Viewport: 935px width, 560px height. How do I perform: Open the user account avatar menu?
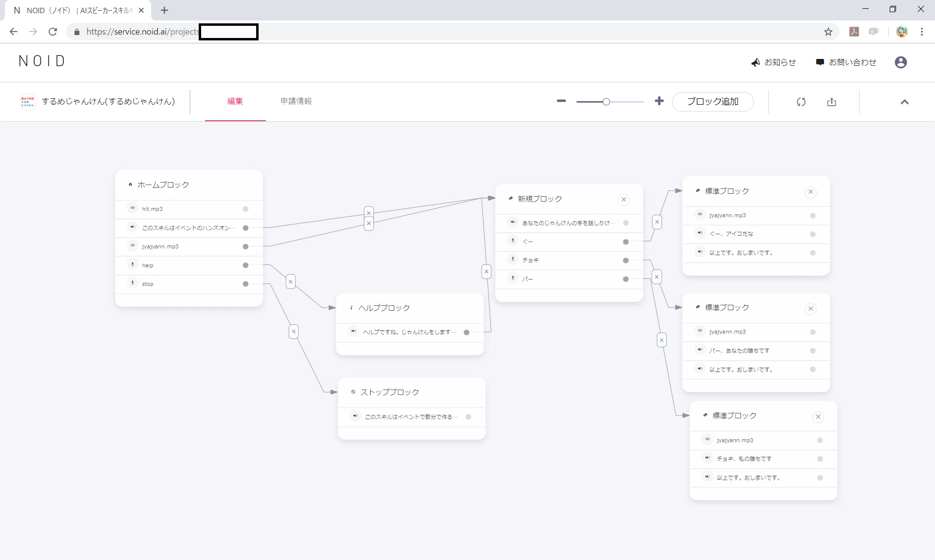point(900,62)
